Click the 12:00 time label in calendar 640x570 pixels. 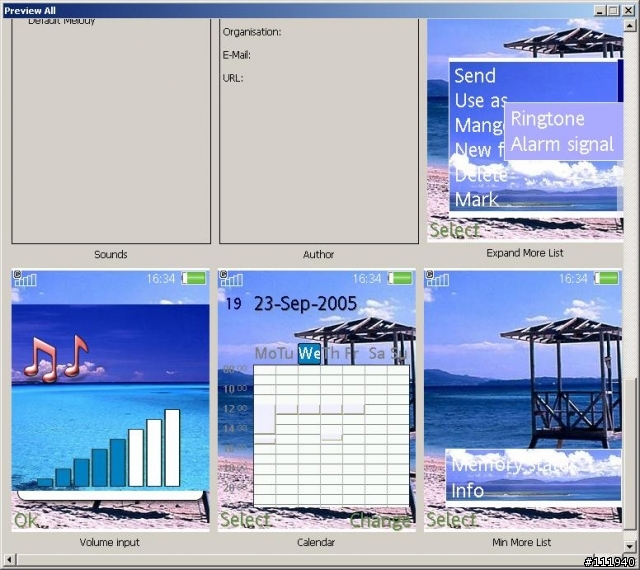235,409
